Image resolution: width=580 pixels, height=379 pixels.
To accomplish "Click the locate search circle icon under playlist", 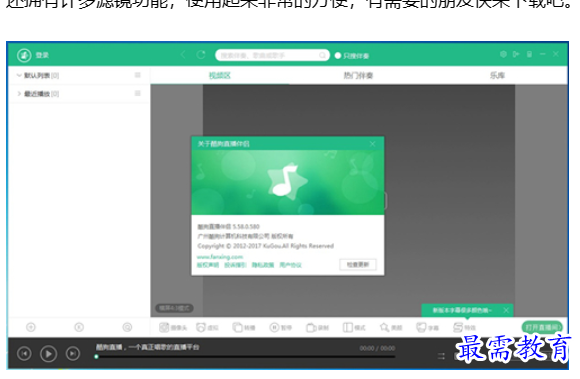I will [127, 327].
